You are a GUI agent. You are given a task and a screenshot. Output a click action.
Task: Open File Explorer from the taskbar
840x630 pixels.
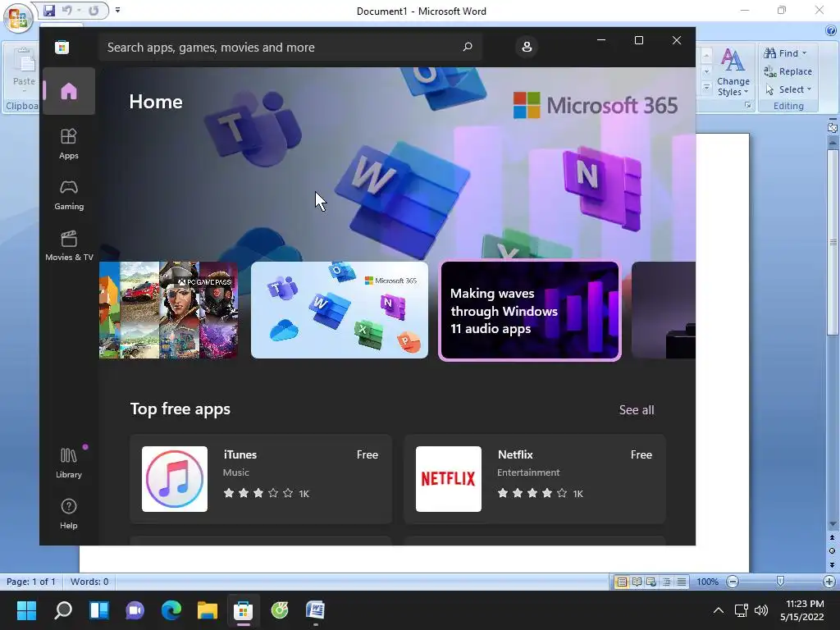point(208,610)
